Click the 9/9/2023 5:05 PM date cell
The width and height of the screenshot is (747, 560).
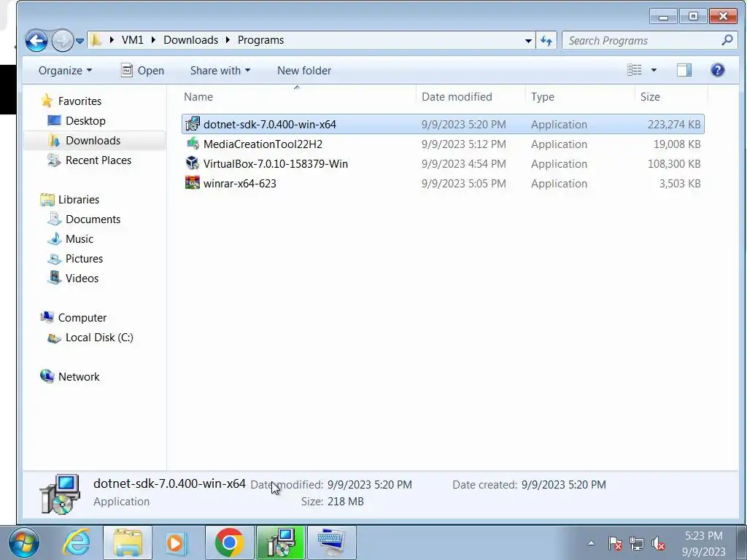pos(463,183)
